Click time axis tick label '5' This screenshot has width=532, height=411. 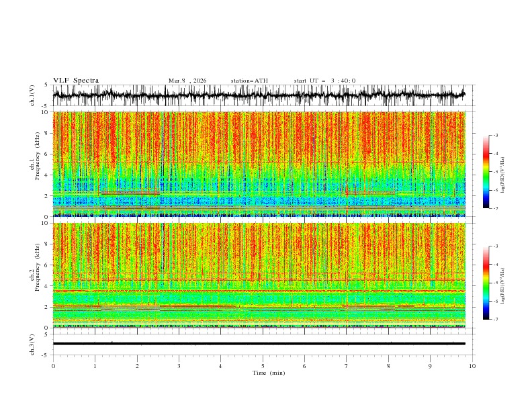coord(263,366)
